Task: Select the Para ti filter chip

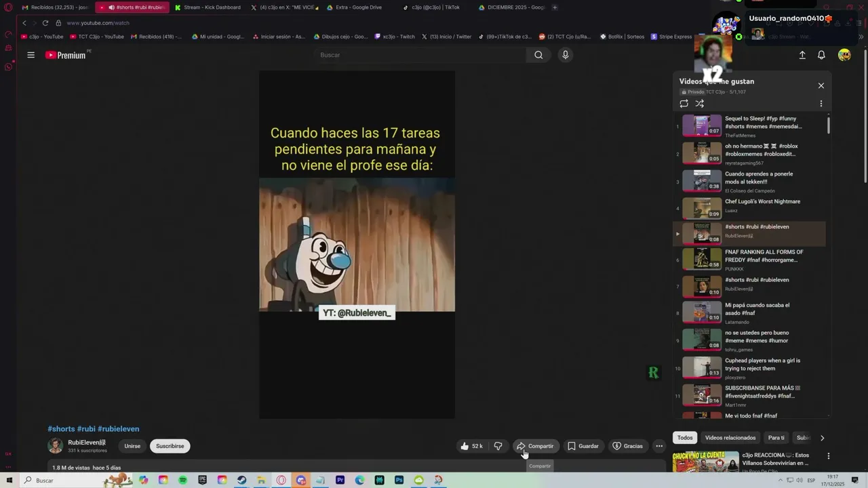Action: pyautogui.click(x=776, y=438)
